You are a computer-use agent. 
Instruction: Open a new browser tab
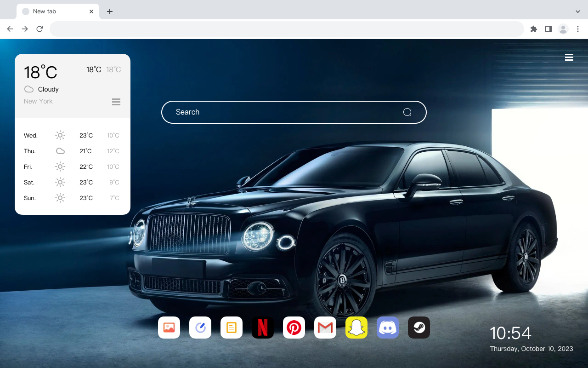pyautogui.click(x=109, y=11)
